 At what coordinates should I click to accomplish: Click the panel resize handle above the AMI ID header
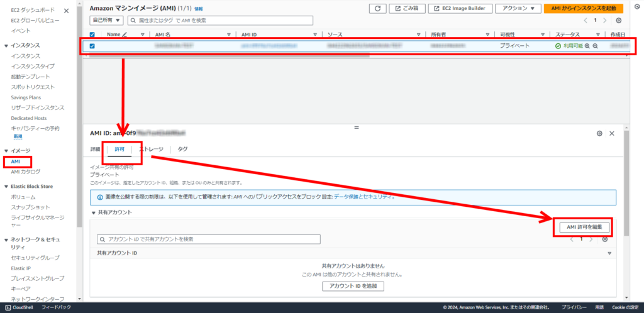(357, 128)
